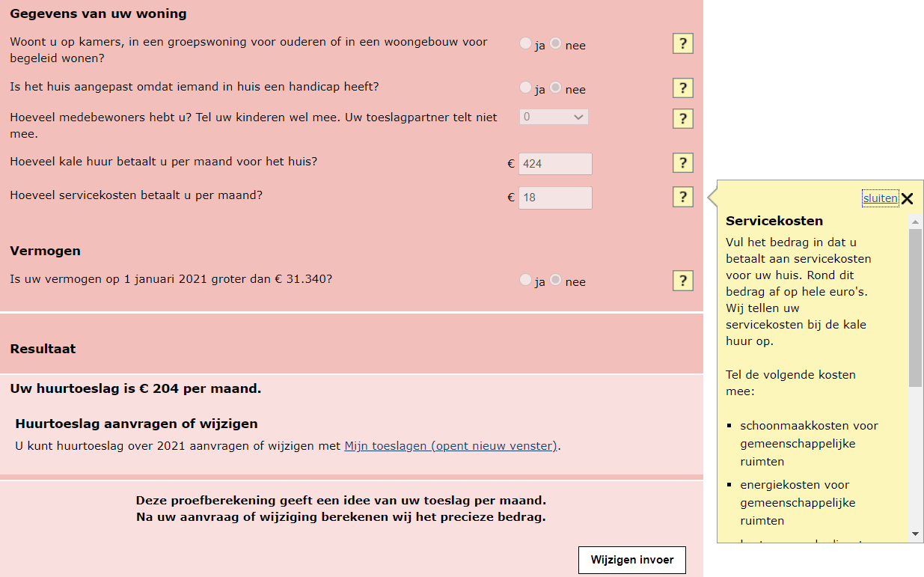Select ja for the woongebouw voor begeleid wonen question

tap(525, 43)
